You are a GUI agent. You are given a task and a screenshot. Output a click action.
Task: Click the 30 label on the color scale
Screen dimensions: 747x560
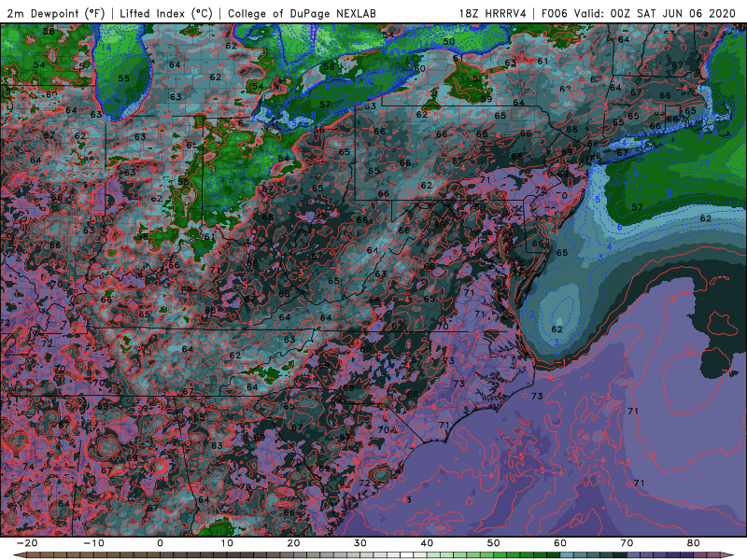pyautogui.click(x=360, y=543)
